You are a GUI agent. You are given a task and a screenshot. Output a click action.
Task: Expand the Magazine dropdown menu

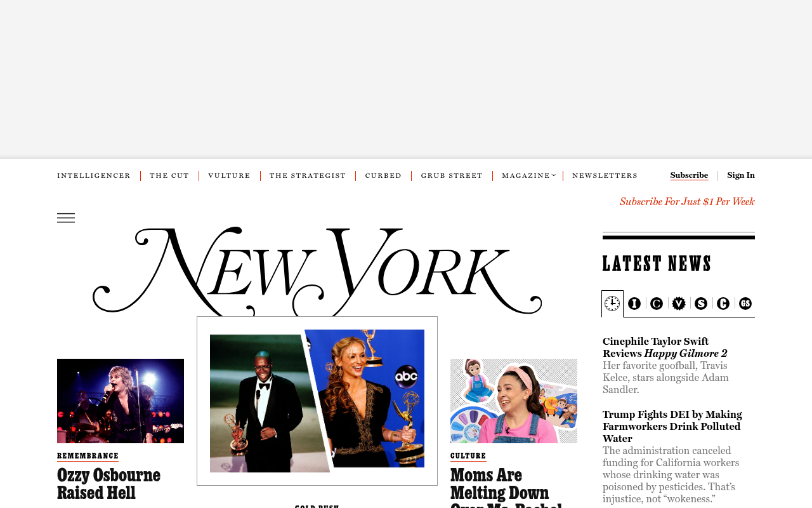coord(528,176)
